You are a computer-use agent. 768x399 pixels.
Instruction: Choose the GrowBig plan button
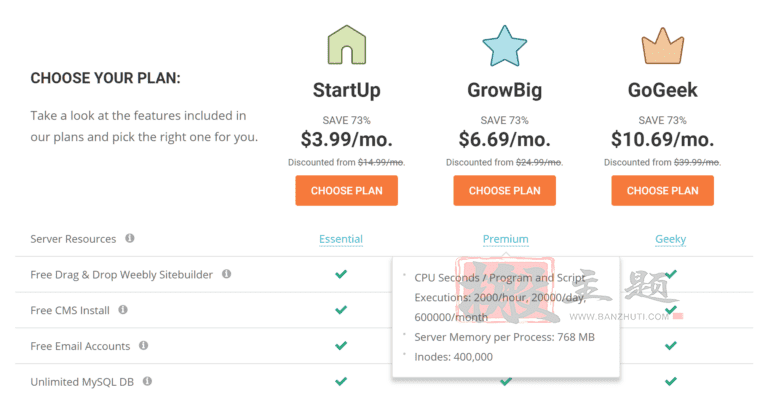[x=504, y=190]
